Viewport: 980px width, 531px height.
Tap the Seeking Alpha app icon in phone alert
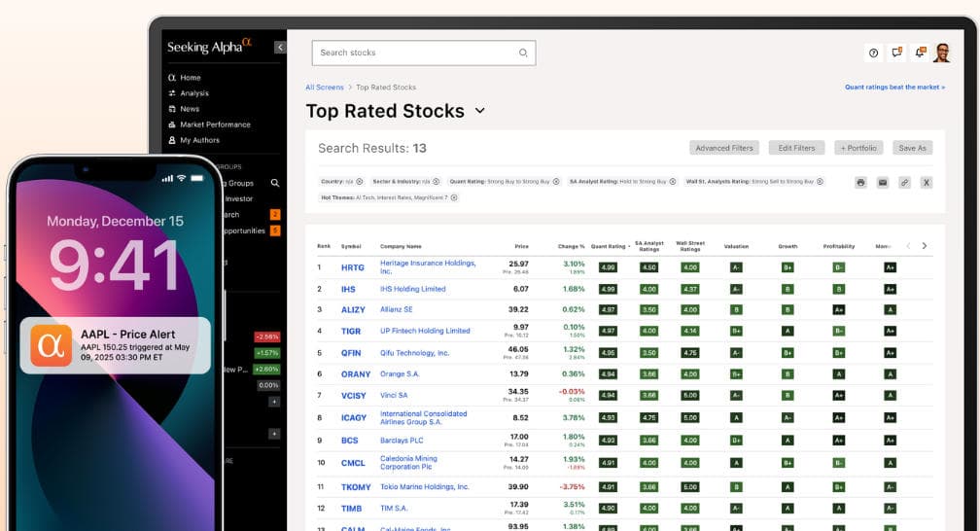pos(52,344)
